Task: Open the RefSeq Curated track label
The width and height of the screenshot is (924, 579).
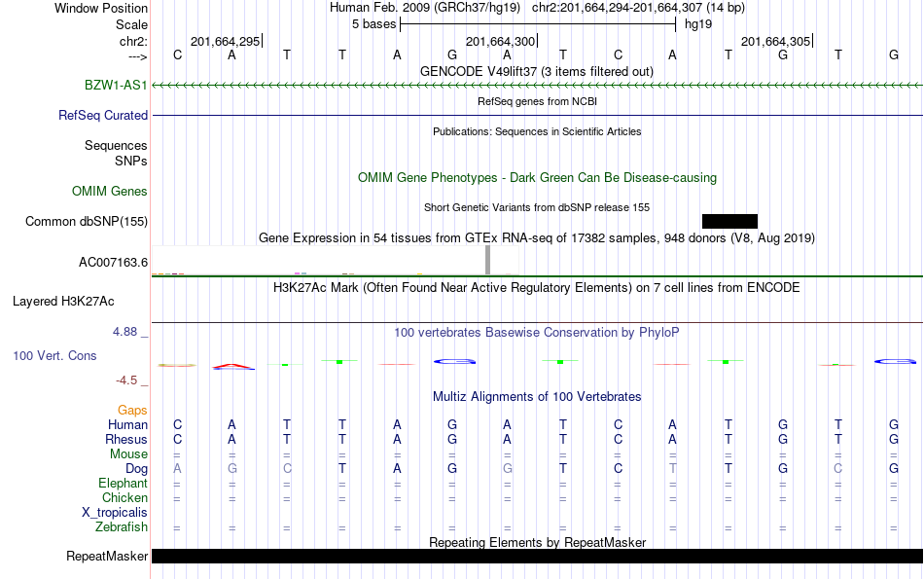Action: [x=103, y=115]
